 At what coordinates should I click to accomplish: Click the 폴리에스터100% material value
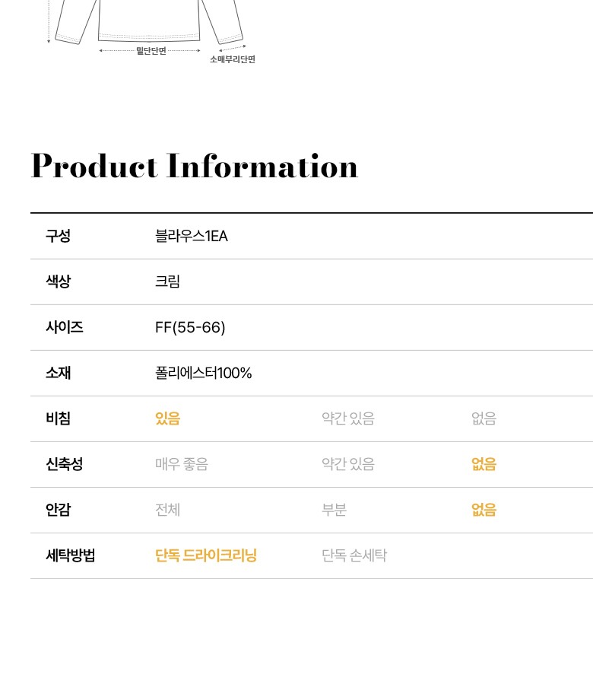[x=203, y=373]
